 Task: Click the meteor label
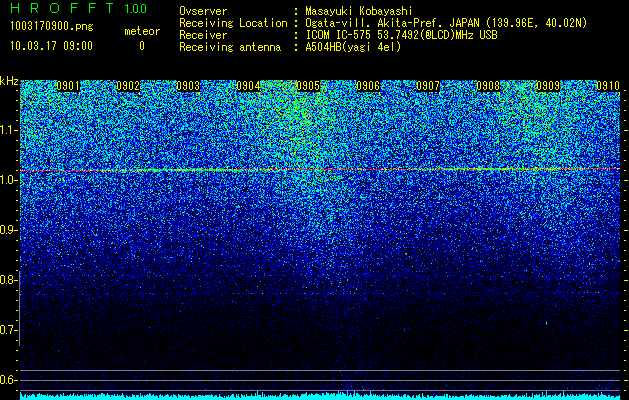(x=142, y=31)
